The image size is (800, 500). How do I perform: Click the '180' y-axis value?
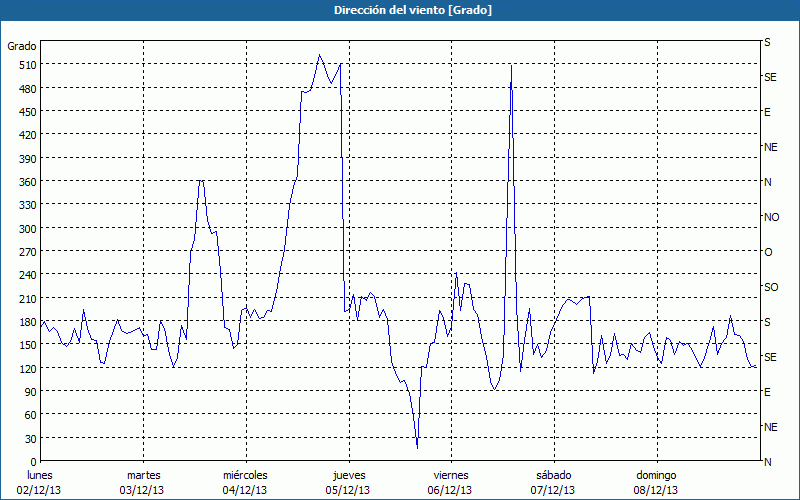pyautogui.click(x=28, y=322)
